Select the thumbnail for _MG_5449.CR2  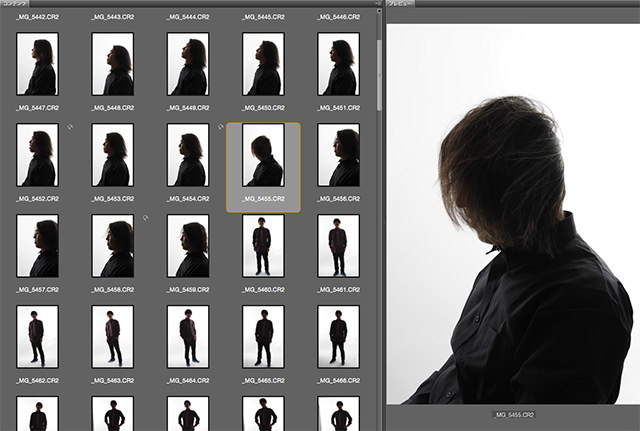[x=188, y=64]
